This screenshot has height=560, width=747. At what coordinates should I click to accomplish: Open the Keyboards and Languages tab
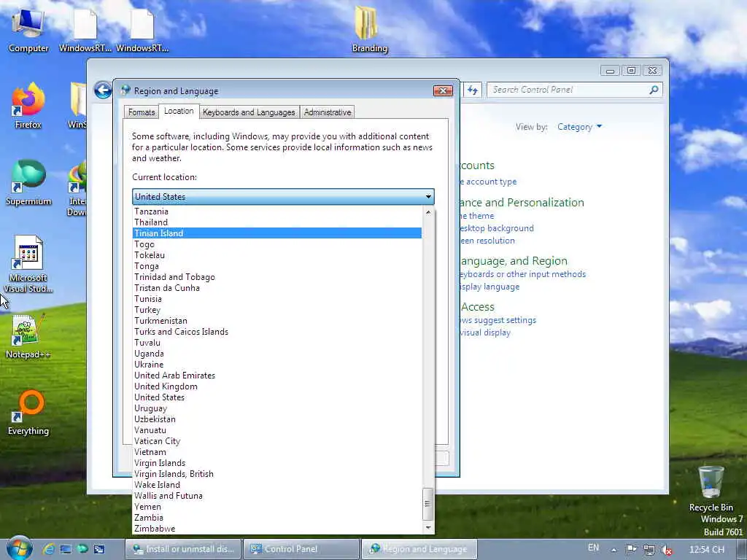click(249, 112)
